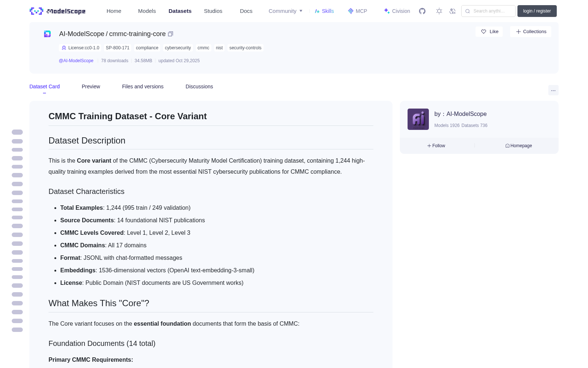The height and width of the screenshot is (368, 588).
Task: Open the GitHub icon link
Action: point(422,11)
